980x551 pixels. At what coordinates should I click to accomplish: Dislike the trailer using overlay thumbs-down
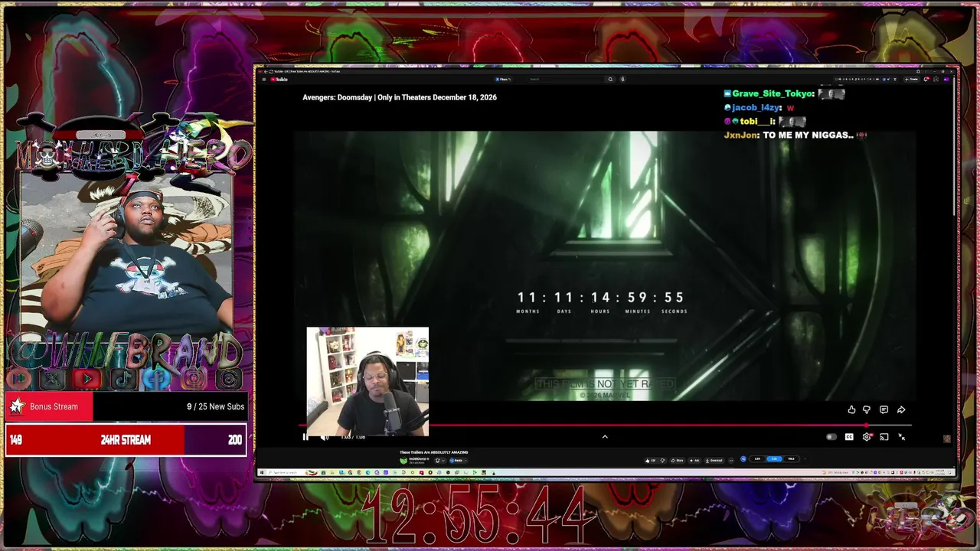pos(867,410)
